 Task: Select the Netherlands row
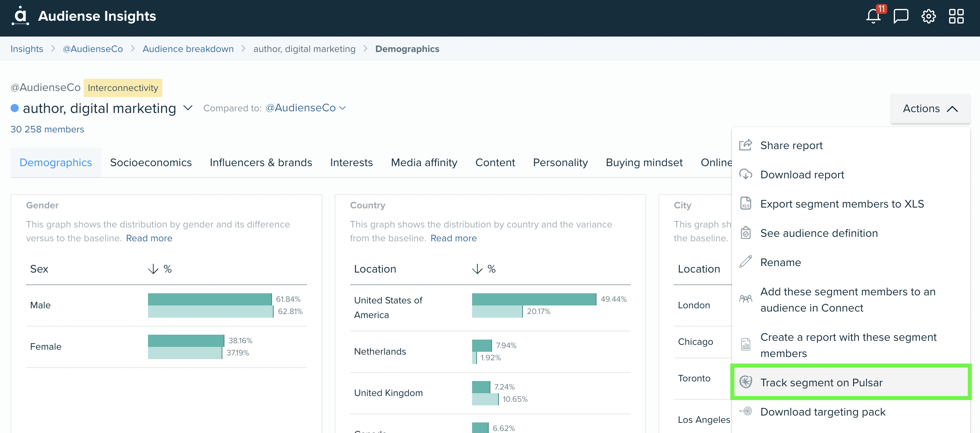pos(490,351)
